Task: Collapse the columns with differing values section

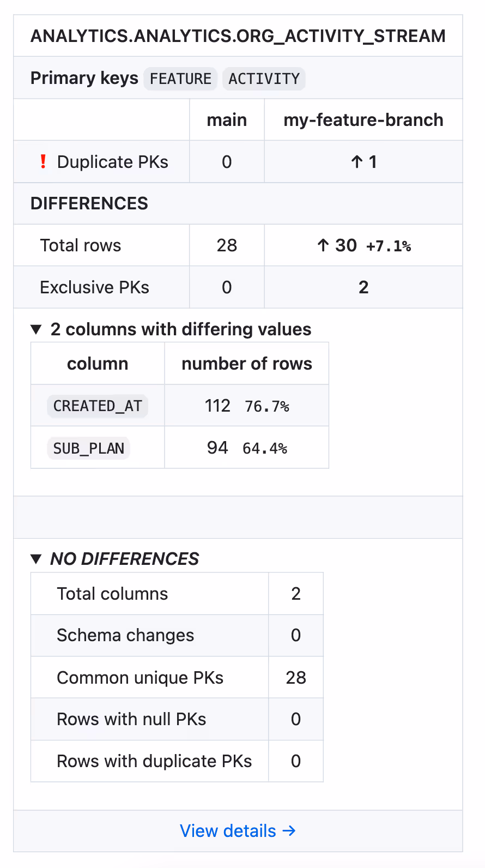Action: (x=37, y=329)
